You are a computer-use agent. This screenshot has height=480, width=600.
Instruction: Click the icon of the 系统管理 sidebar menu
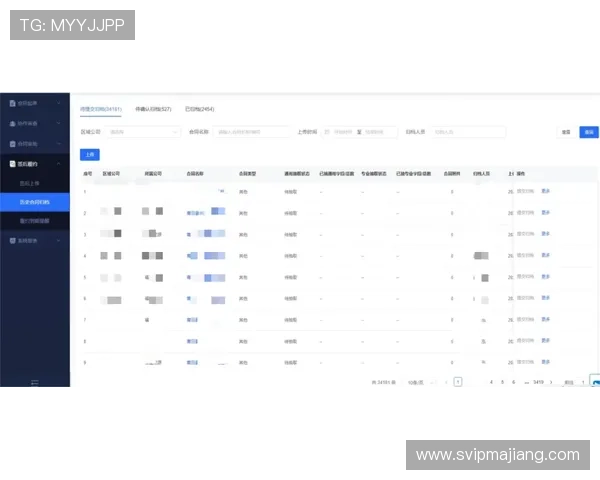(13, 240)
